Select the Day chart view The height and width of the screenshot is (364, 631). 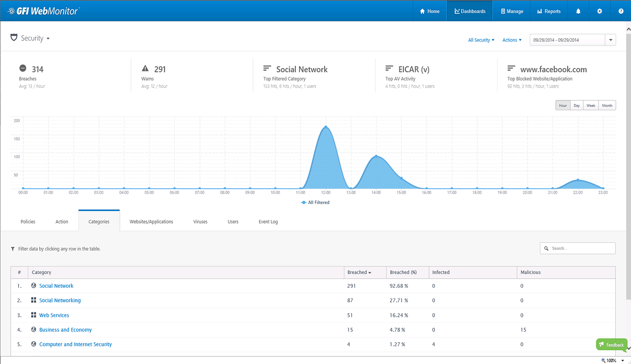click(x=577, y=105)
